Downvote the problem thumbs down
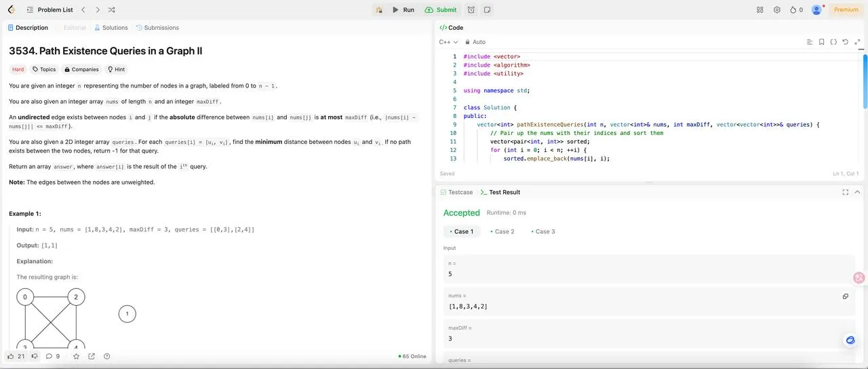The width and height of the screenshot is (868, 369). 35,356
